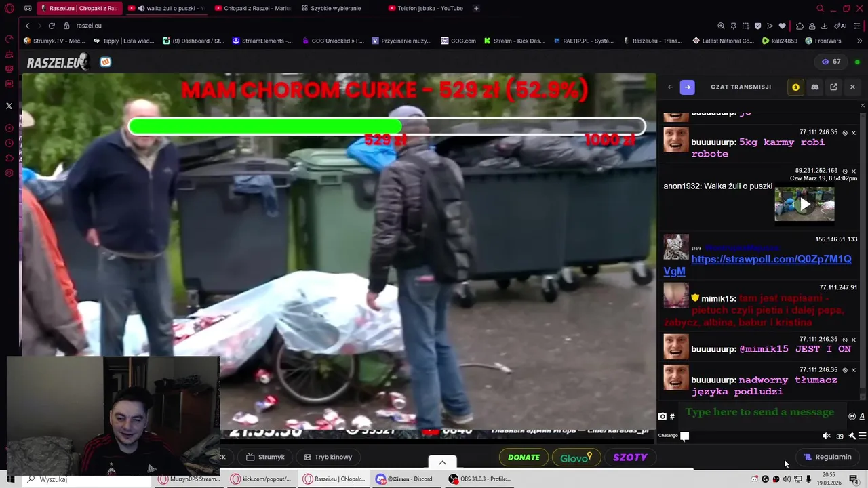Image resolution: width=868 pixels, height=488 pixels.
Task: Toggle Tryb kinowy cinema mode
Action: tap(328, 457)
